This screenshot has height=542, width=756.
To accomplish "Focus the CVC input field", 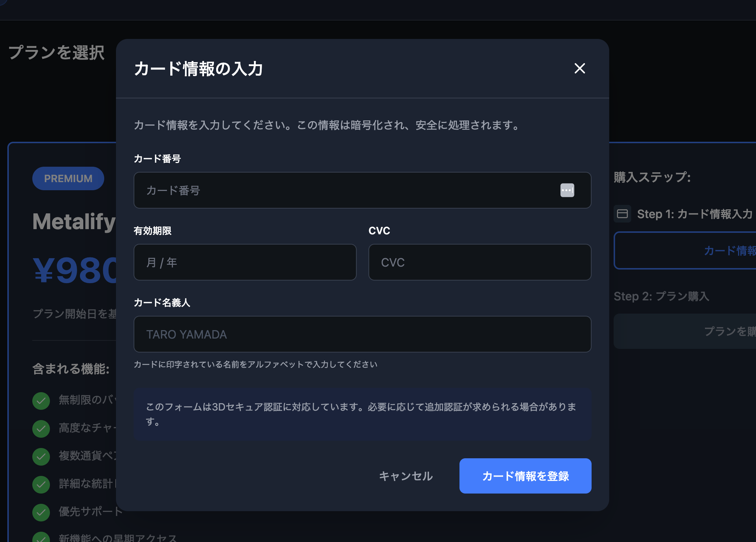I will pyautogui.click(x=480, y=262).
